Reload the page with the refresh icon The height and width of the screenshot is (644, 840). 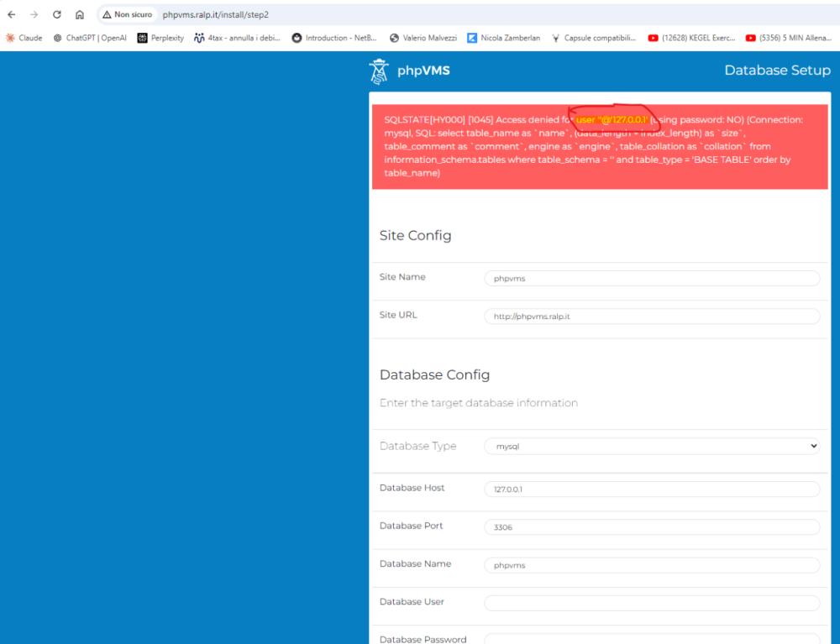(57, 15)
